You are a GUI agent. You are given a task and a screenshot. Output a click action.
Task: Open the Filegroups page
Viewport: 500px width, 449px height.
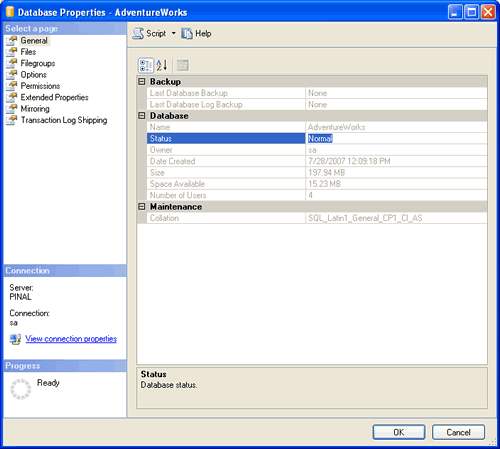38,63
